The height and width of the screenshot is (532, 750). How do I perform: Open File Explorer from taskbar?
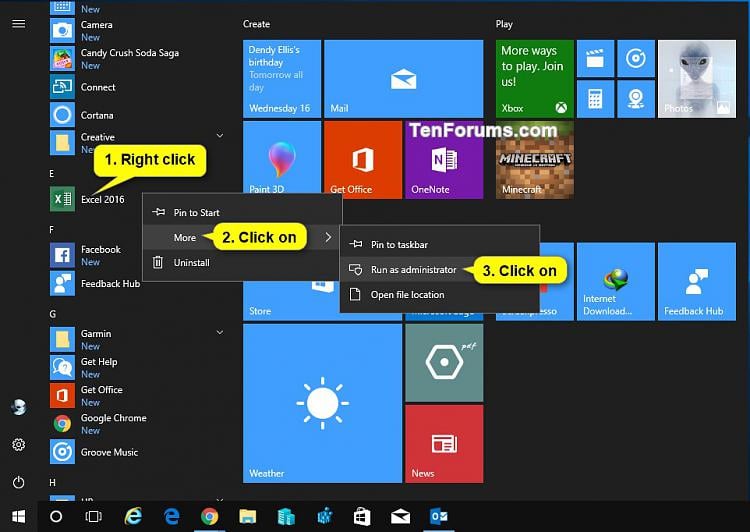[x=248, y=516]
